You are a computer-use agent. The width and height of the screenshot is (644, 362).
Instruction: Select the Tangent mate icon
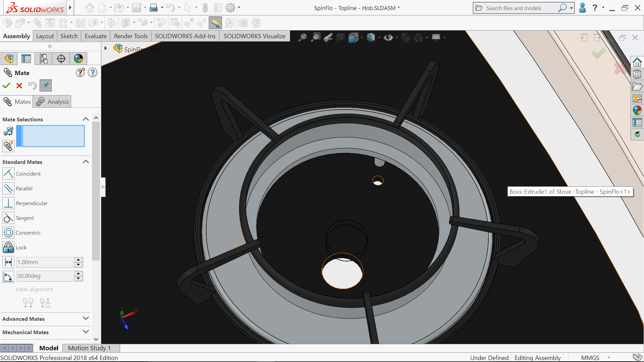8,218
